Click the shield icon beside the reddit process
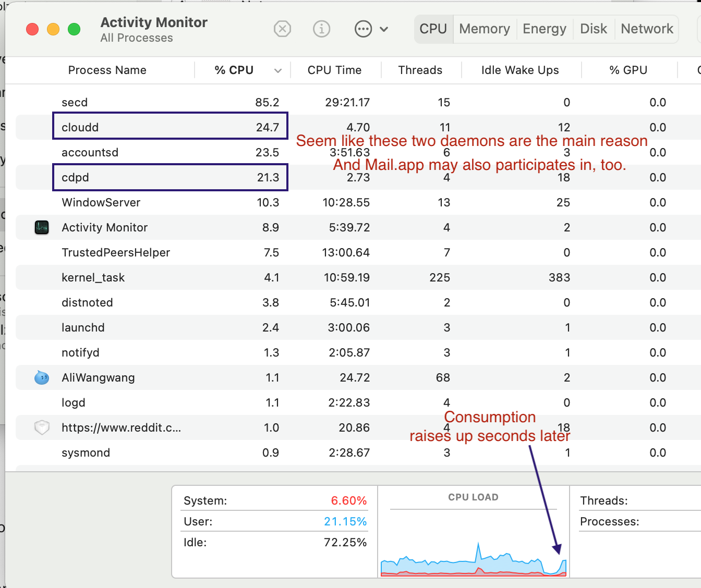Viewport: 701px width, 588px height. (x=42, y=427)
